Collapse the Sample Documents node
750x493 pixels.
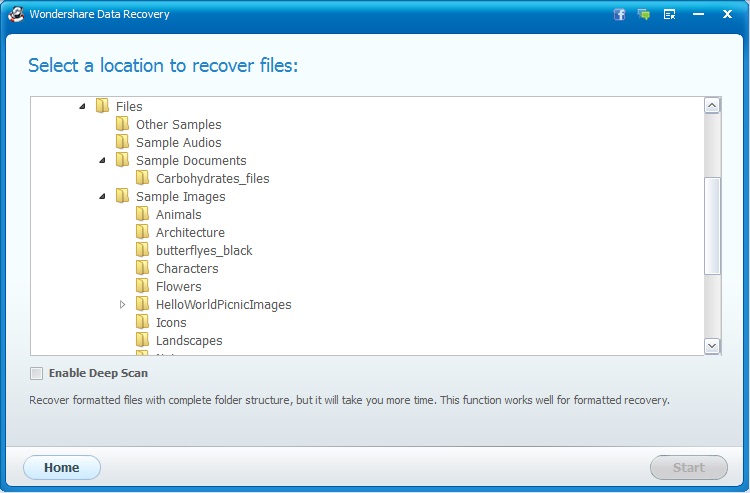[102, 160]
